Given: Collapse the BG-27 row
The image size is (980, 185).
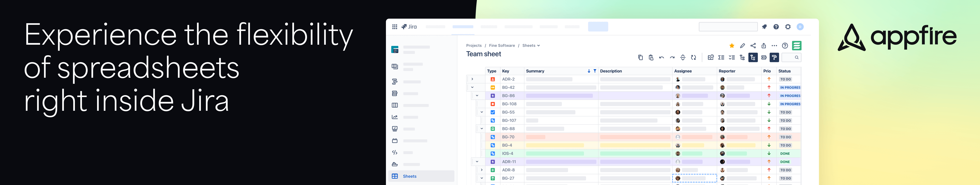Looking at the screenshot, I should [x=482, y=178].
